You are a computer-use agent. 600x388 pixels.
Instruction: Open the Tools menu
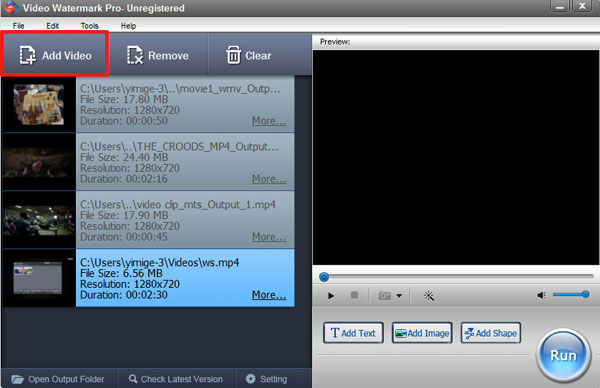point(90,26)
